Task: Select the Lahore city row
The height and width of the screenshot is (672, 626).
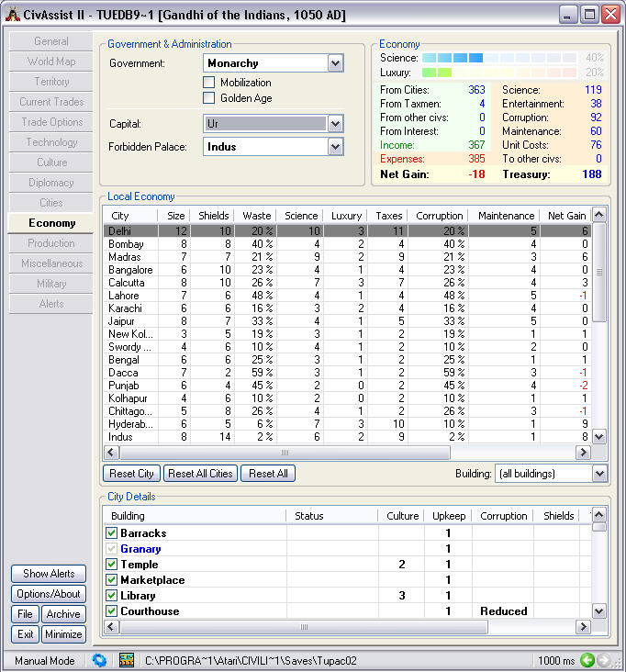Action: tap(347, 296)
